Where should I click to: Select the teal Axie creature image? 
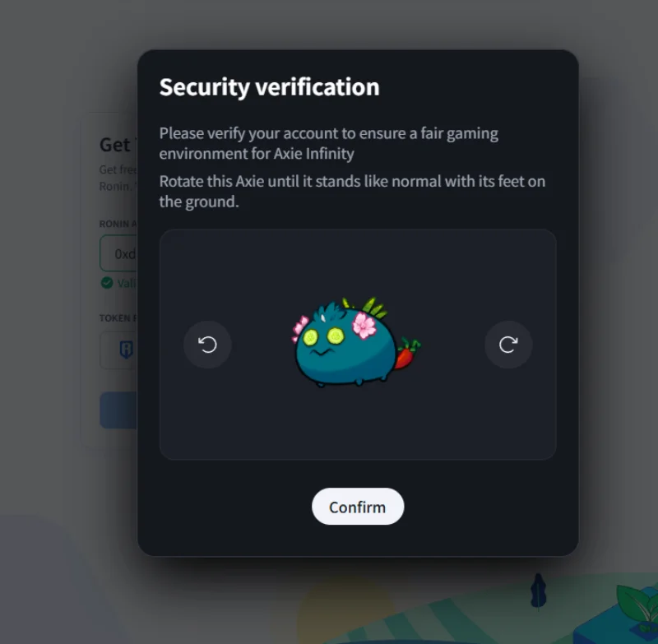(356, 341)
